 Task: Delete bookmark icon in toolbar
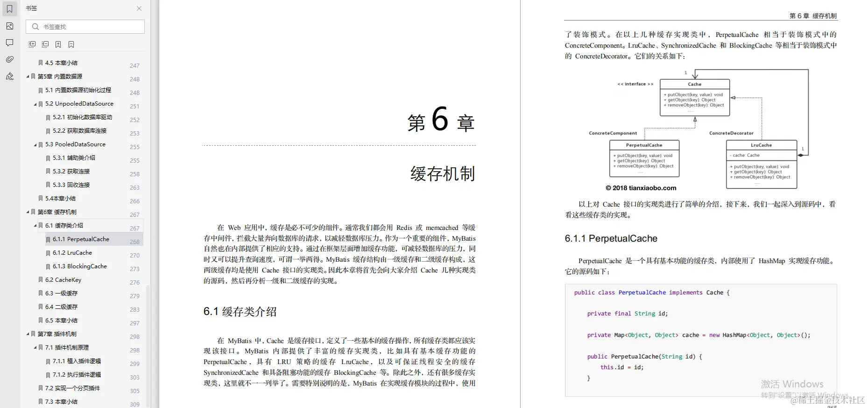click(x=71, y=44)
